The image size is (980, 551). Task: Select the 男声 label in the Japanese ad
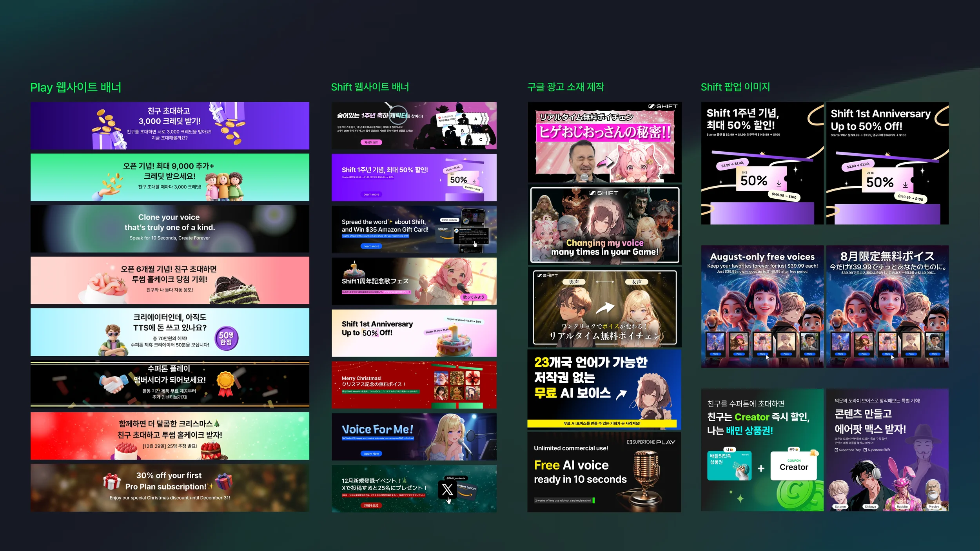(574, 282)
